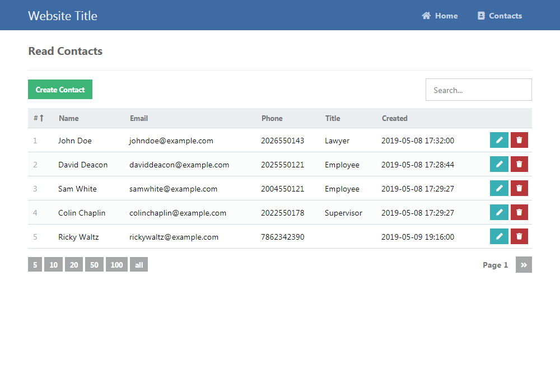Click email 'colinchaplin@example.com'

click(x=178, y=213)
